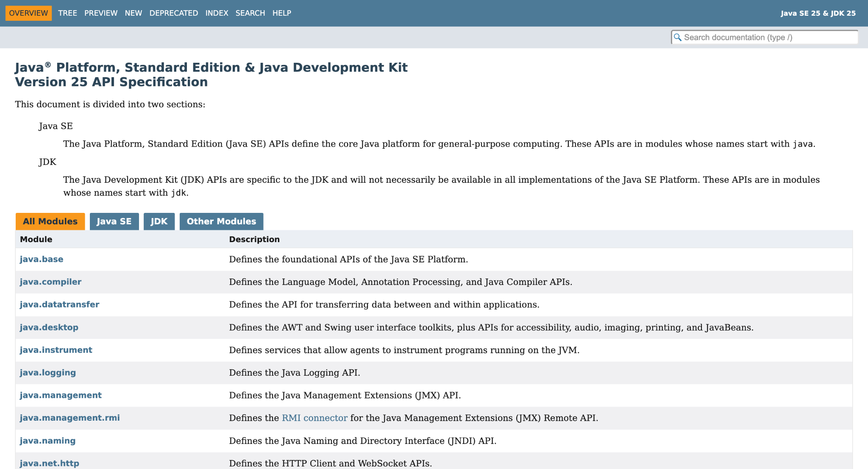Click the magnifier icon in the search box
Screen dimensions: 868x469
pos(678,37)
